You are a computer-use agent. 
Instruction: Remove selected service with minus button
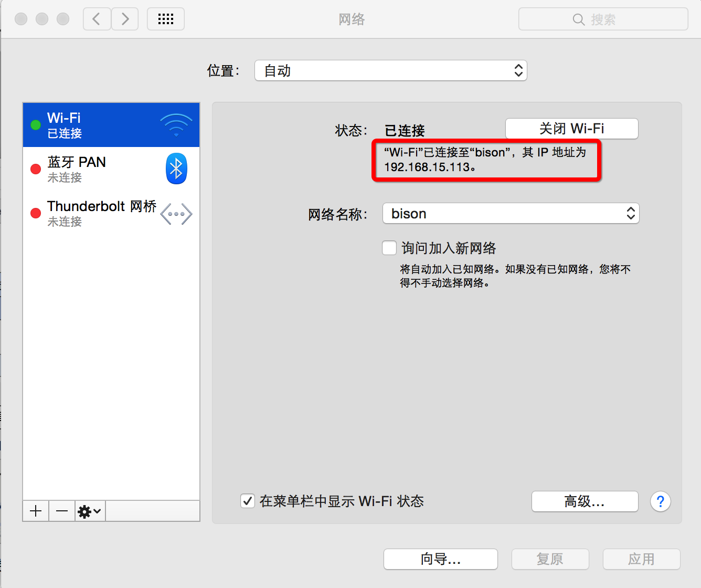point(62,511)
